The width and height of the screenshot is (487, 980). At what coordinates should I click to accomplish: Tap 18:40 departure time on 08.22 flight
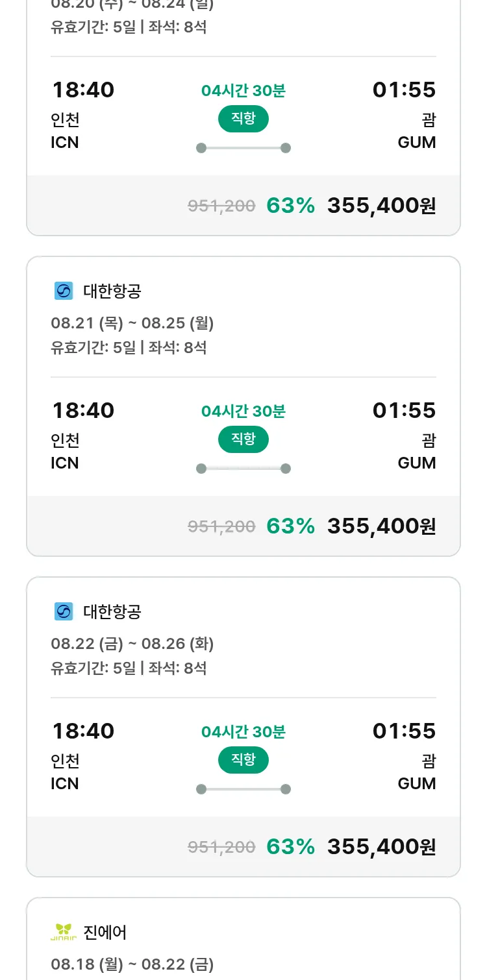[x=83, y=731]
